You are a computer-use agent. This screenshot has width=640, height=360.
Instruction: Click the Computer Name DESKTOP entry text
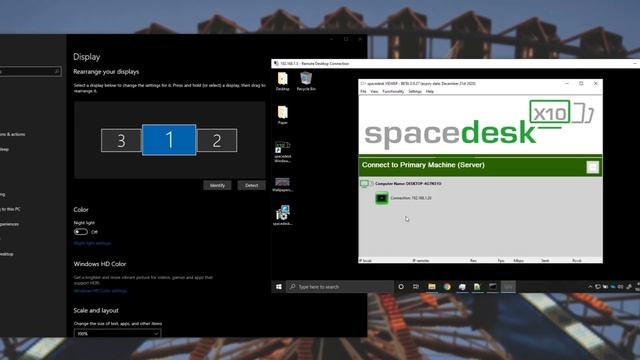tap(408, 184)
